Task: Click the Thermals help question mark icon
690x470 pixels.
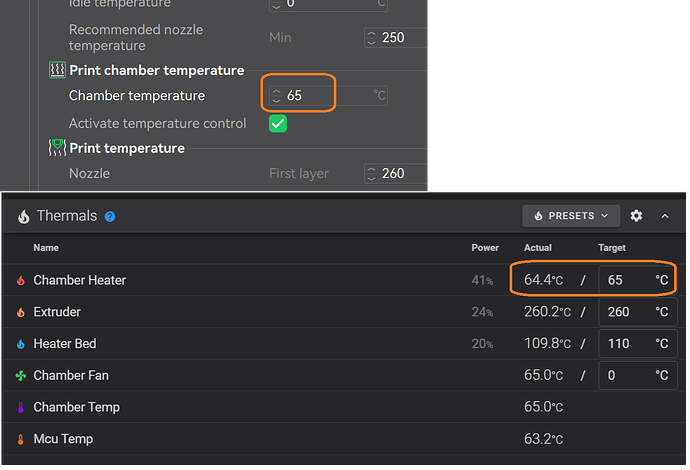Action: click(x=110, y=217)
